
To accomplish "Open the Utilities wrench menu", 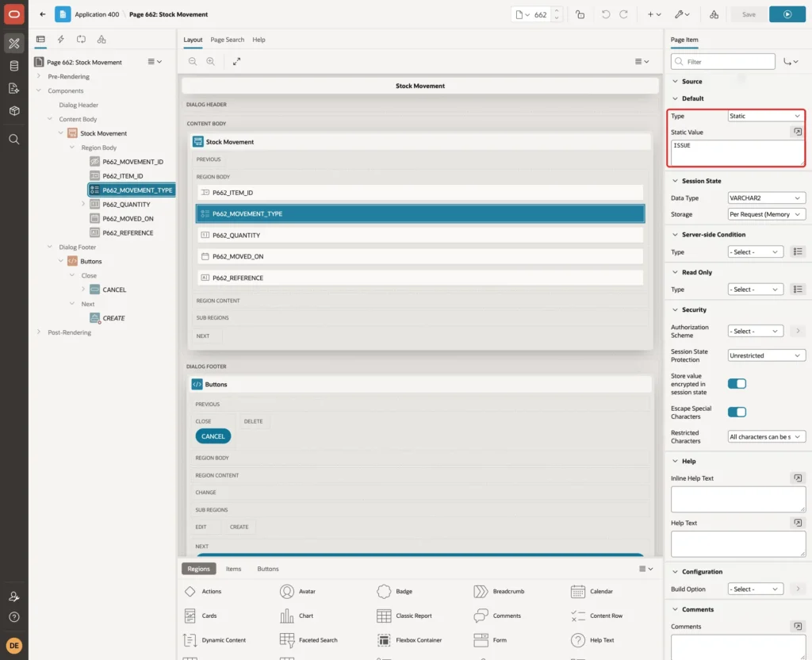I will [682, 14].
